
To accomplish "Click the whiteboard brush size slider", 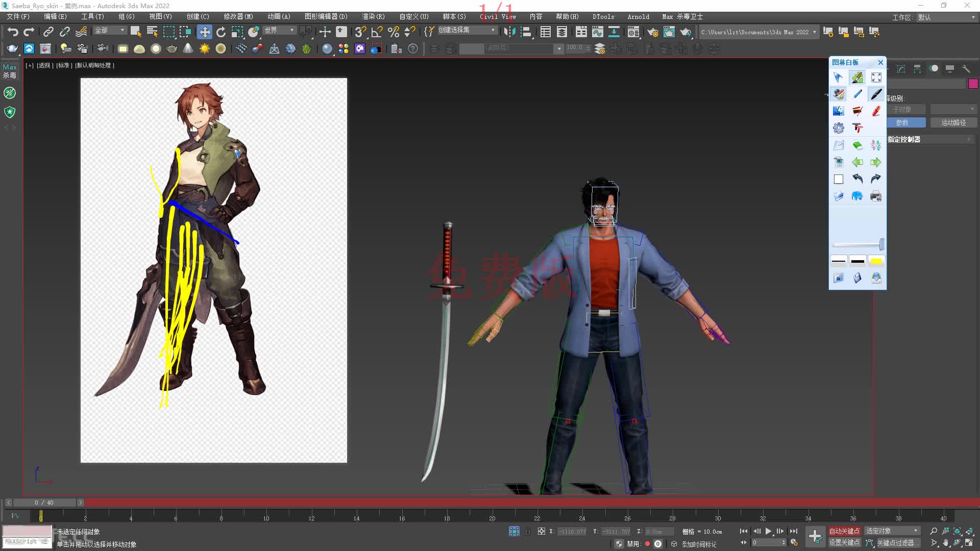I will [x=857, y=245].
